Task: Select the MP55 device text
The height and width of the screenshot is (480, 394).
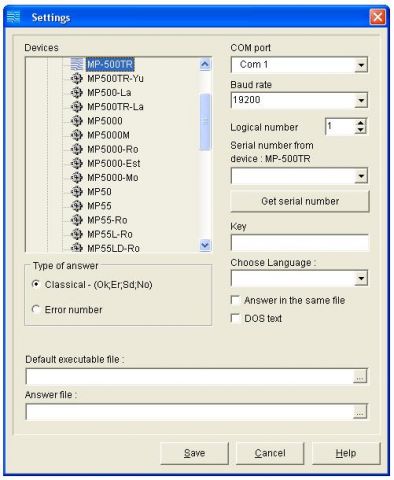Action: pyautogui.click(x=99, y=206)
